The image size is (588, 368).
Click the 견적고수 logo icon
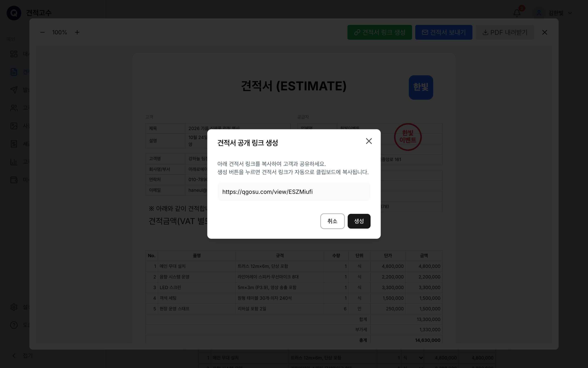14,13
